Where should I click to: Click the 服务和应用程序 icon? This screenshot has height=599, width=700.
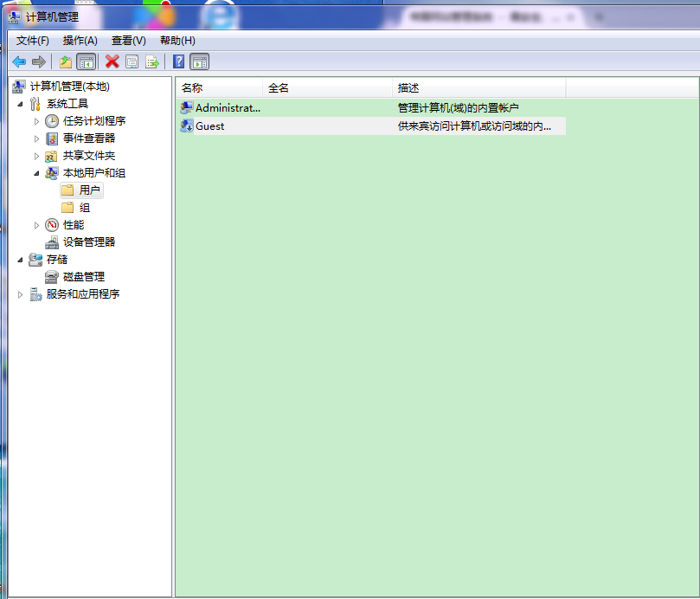[35, 294]
